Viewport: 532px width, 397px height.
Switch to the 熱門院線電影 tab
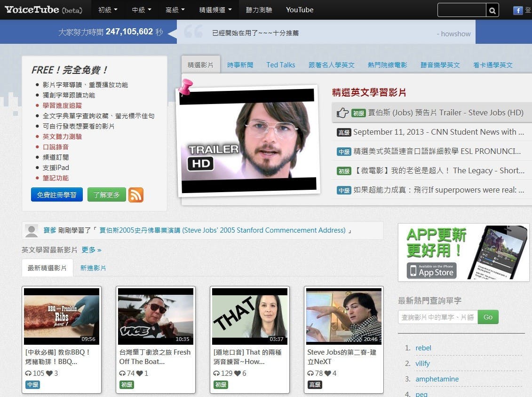pyautogui.click(x=388, y=65)
